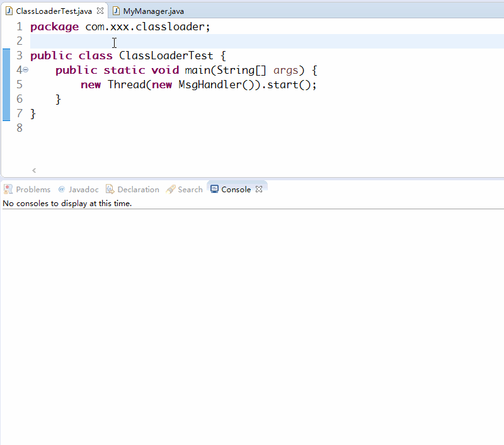Click line number 2 in the gutter

pos(20,41)
